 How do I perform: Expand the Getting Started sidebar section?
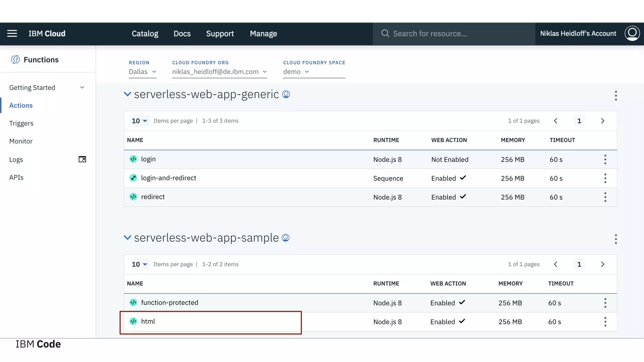point(82,88)
